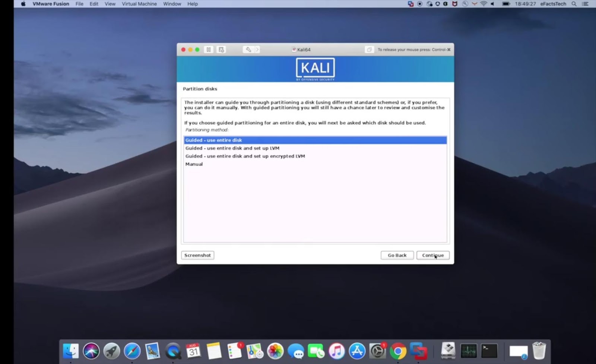Open Finder from the dock

pyautogui.click(x=71, y=351)
